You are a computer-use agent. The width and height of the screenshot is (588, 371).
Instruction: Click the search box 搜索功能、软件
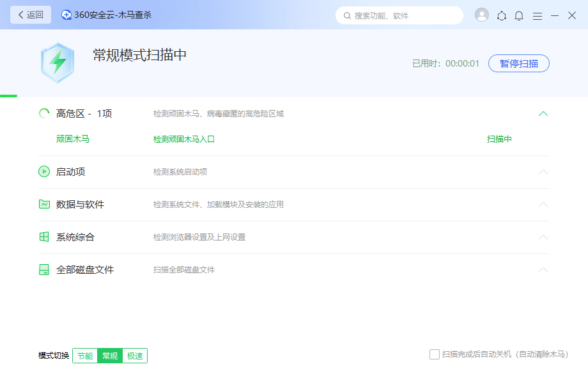point(399,15)
